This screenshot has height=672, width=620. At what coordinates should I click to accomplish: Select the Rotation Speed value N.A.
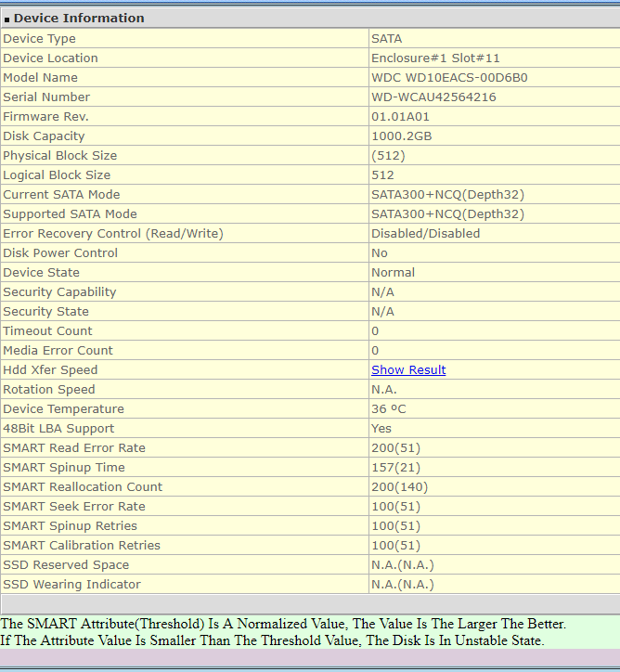(x=384, y=390)
